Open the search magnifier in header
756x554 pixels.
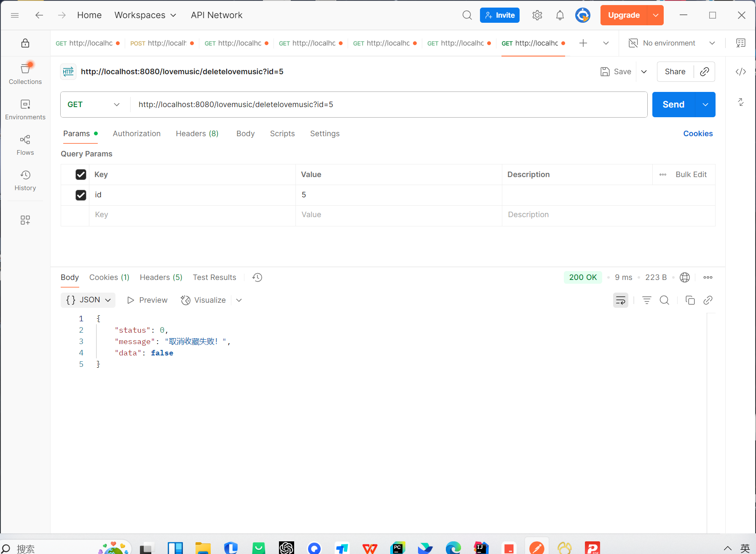[x=467, y=15]
